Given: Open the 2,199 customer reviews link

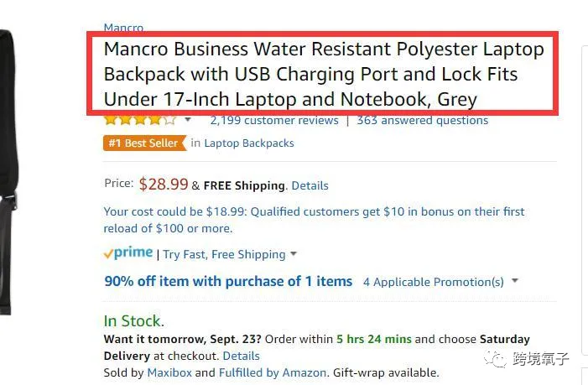Looking at the screenshot, I should point(274,120).
